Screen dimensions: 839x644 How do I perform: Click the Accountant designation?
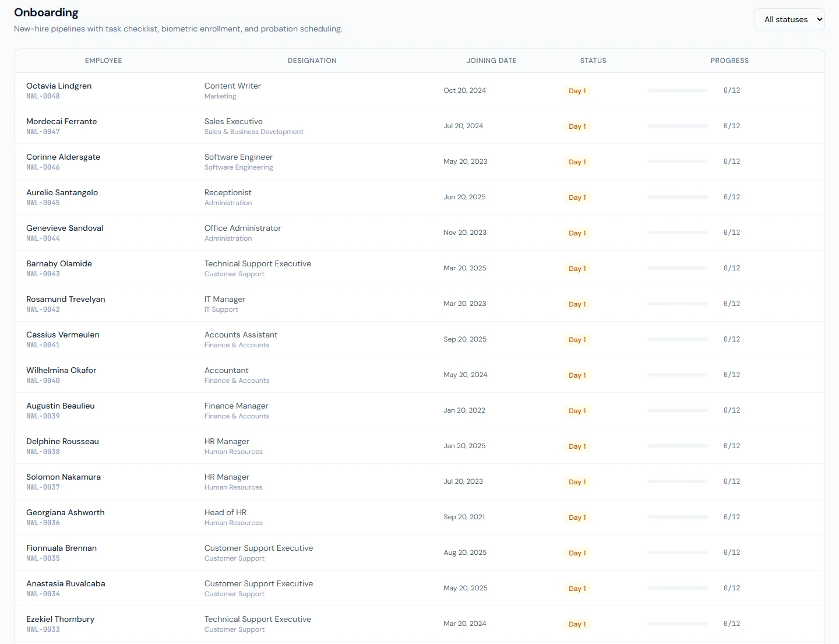coord(227,370)
